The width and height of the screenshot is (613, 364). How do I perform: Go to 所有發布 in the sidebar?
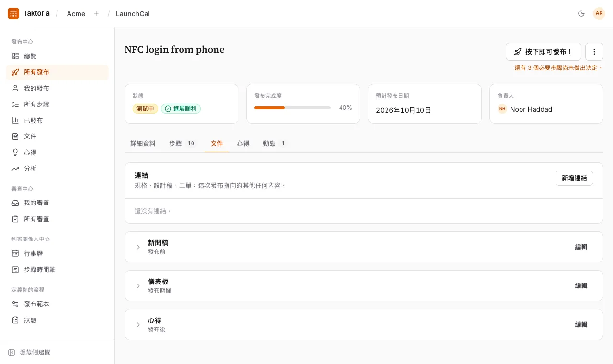coord(57,72)
